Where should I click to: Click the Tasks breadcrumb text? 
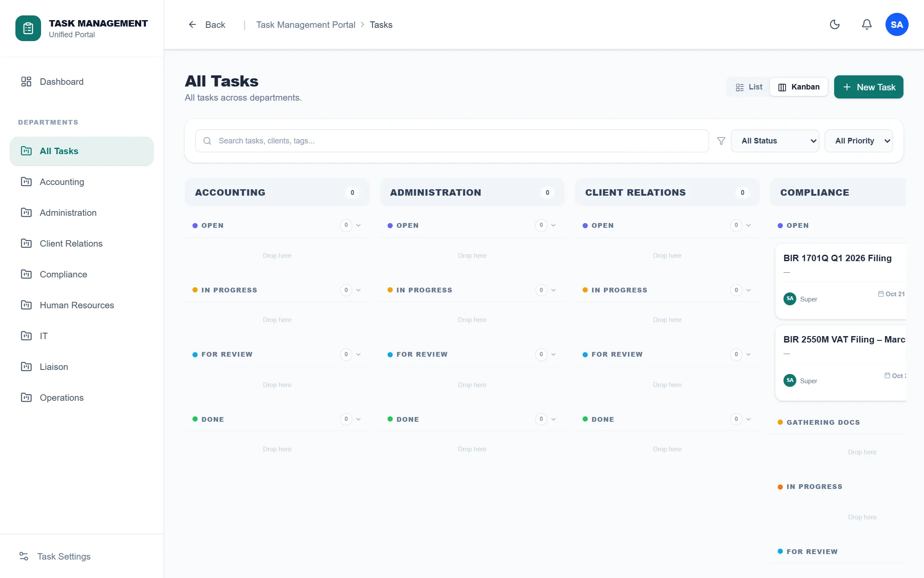coord(381,25)
